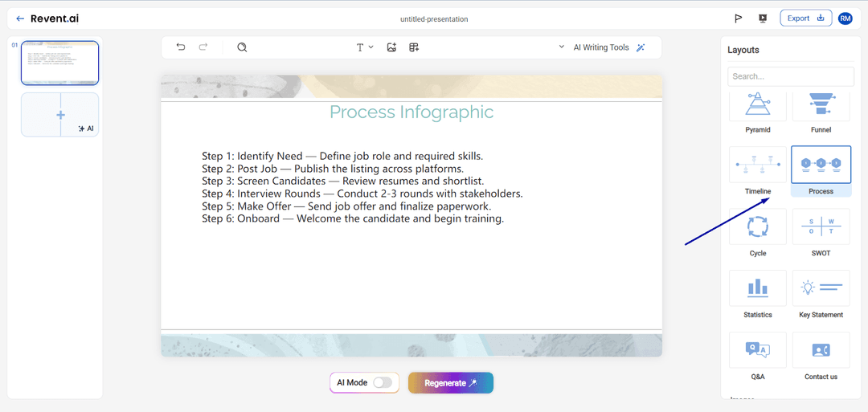Click the flag icon in the top bar
The width and height of the screenshot is (868, 412).
pos(738,18)
